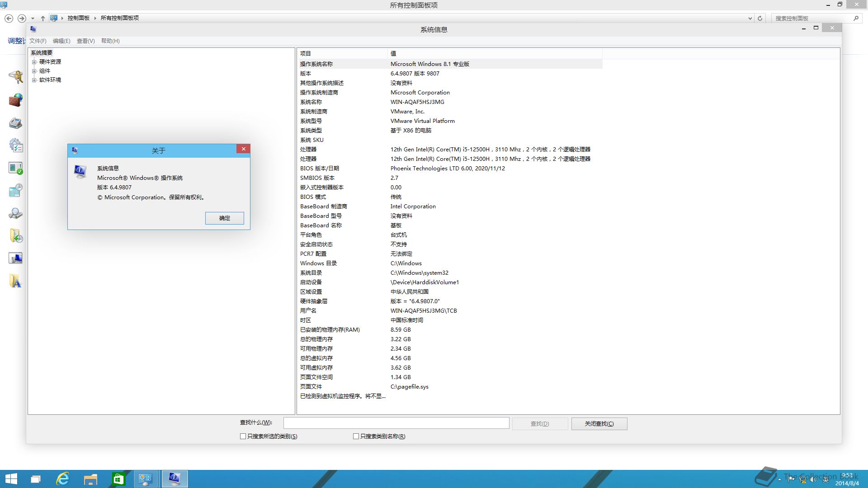The width and height of the screenshot is (868, 488).
Task: Show hidden tray icons arrow
Action: pyautogui.click(x=780, y=479)
